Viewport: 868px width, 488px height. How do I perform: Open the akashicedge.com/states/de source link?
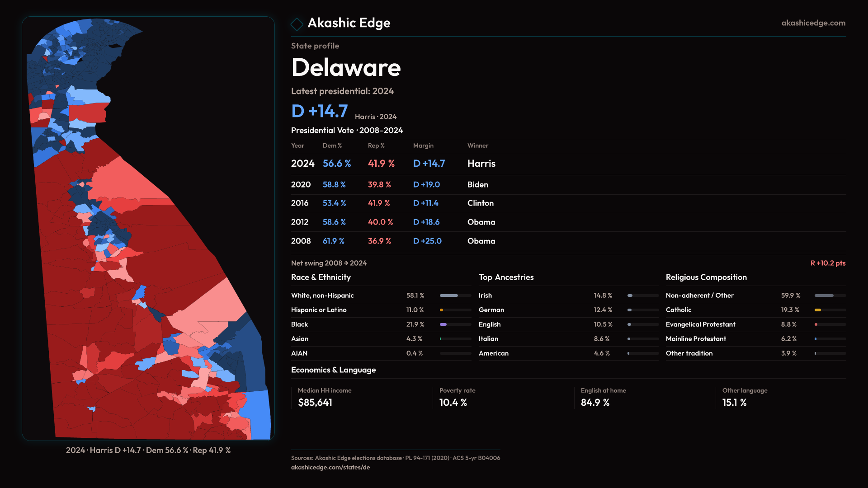pos(330,467)
